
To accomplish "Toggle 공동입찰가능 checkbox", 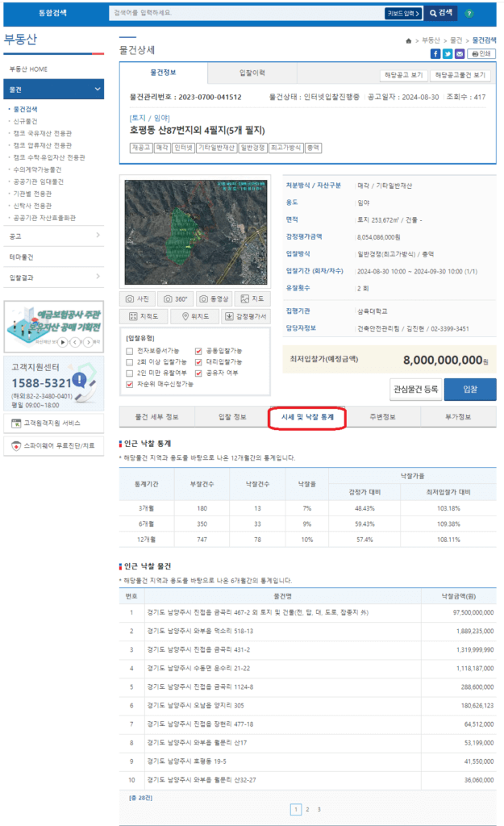I will [198, 351].
